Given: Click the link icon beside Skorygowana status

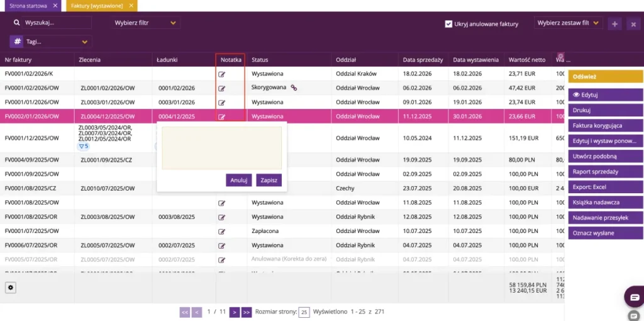Looking at the screenshot, I should coord(294,87).
